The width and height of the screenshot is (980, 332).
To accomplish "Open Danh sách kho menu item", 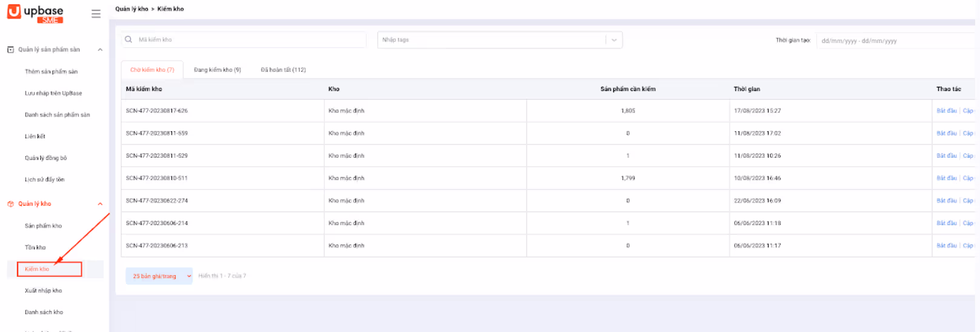I will pyautogui.click(x=44, y=313).
